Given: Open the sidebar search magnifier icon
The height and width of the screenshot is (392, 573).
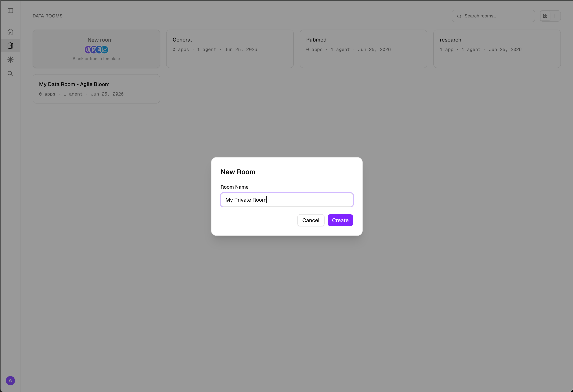Looking at the screenshot, I should click(x=10, y=74).
